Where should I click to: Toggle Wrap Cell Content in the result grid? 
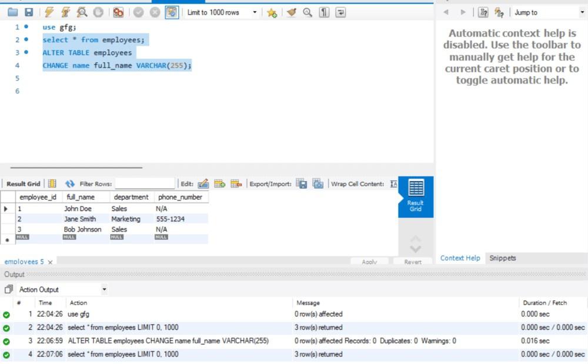click(393, 183)
